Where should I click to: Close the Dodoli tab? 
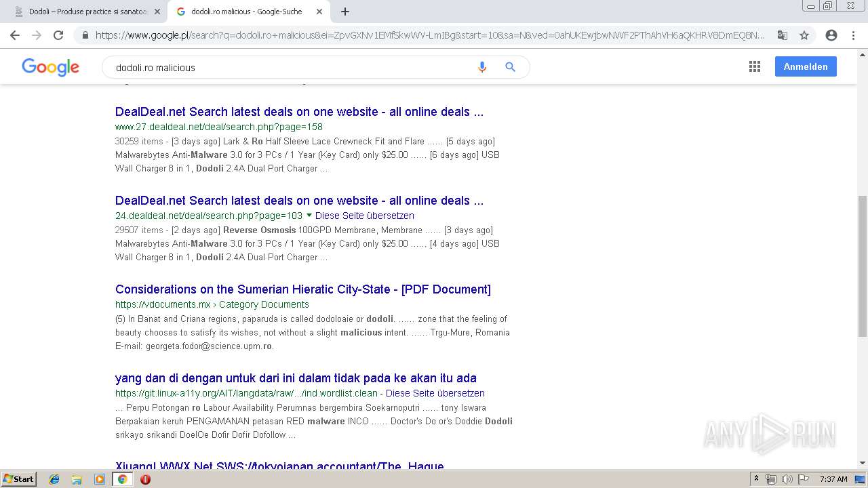[x=157, y=12]
